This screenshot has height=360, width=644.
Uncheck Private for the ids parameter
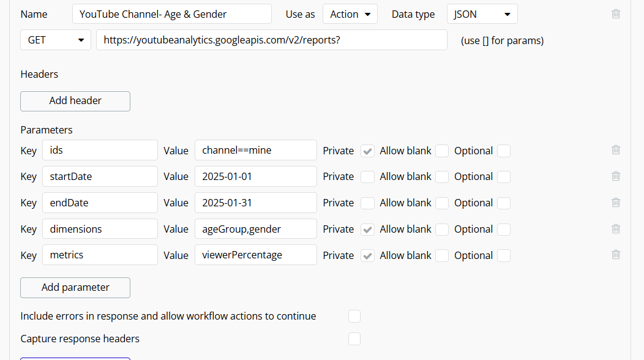367,151
